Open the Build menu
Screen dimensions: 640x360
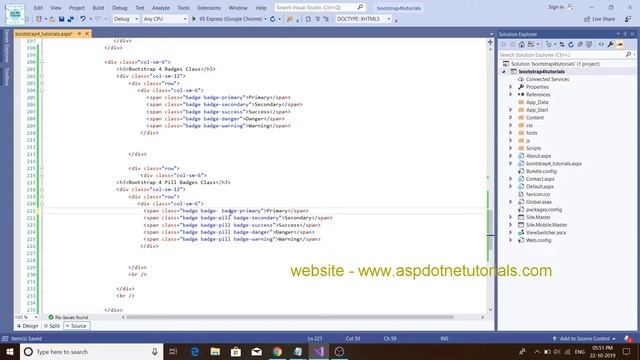coord(98,8)
